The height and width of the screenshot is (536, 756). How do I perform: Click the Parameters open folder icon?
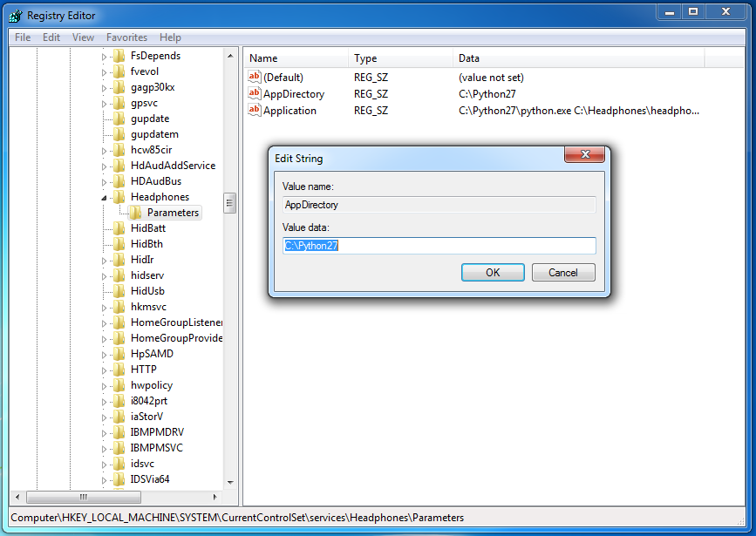(x=135, y=213)
